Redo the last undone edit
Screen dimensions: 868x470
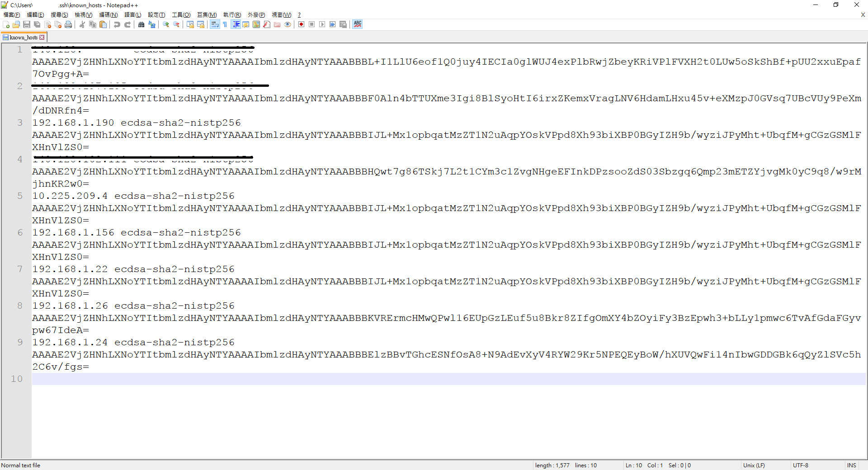[x=127, y=24]
